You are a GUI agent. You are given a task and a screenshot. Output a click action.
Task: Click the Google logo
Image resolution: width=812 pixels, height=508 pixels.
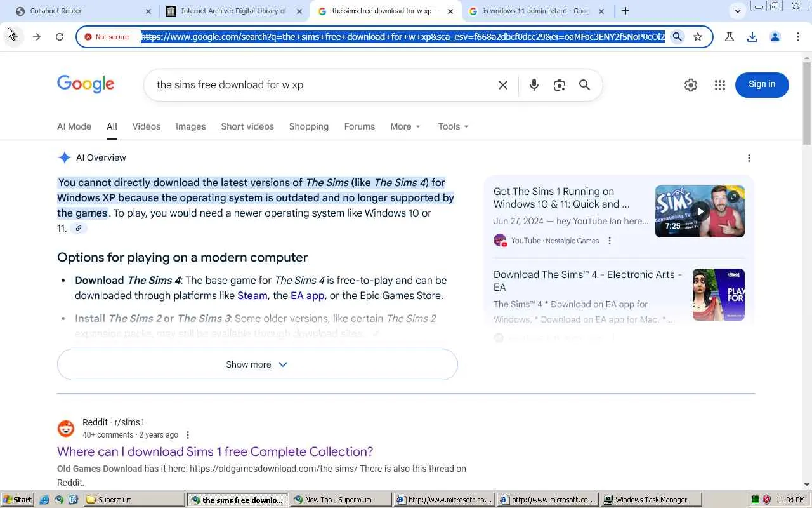coord(86,84)
